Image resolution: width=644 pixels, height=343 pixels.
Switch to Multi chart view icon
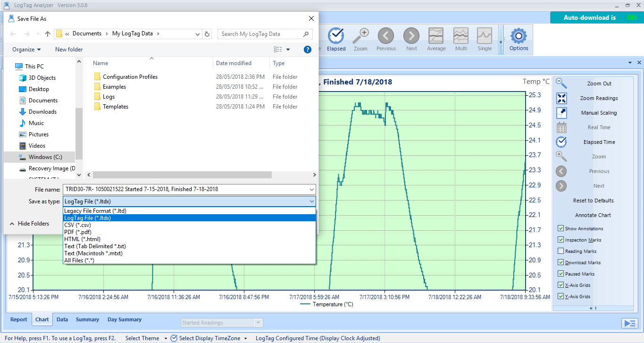(461, 37)
